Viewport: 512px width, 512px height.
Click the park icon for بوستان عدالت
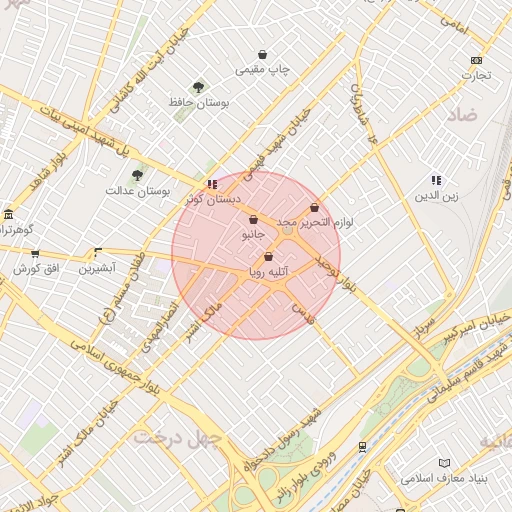point(137,175)
